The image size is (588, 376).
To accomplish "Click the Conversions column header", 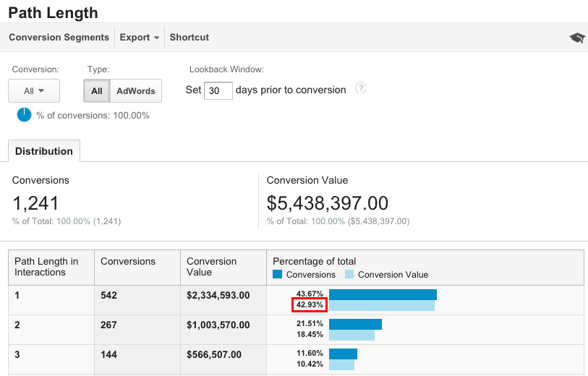I will point(128,262).
